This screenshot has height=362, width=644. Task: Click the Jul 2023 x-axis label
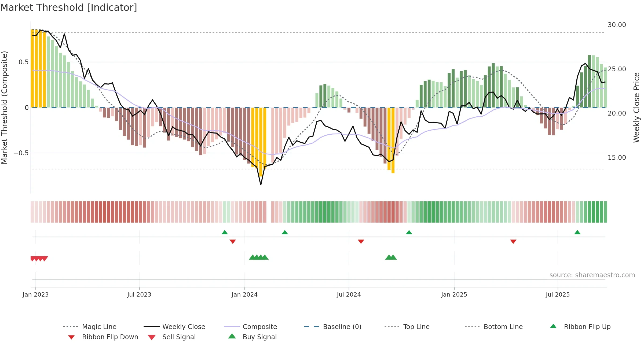tap(139, 295)
